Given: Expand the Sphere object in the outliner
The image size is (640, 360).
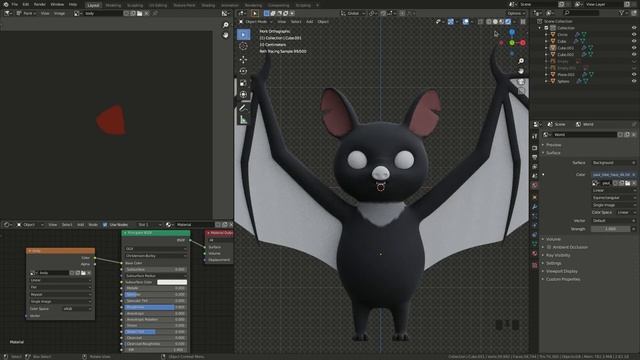Looking at the screenshot, I should pyautogui.click(x=547, y=81).
